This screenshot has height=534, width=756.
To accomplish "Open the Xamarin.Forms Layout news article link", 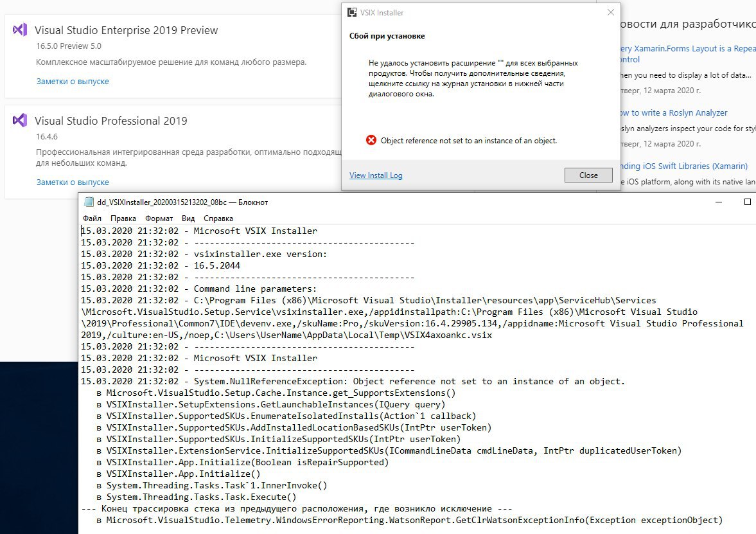I will (689, 53).
